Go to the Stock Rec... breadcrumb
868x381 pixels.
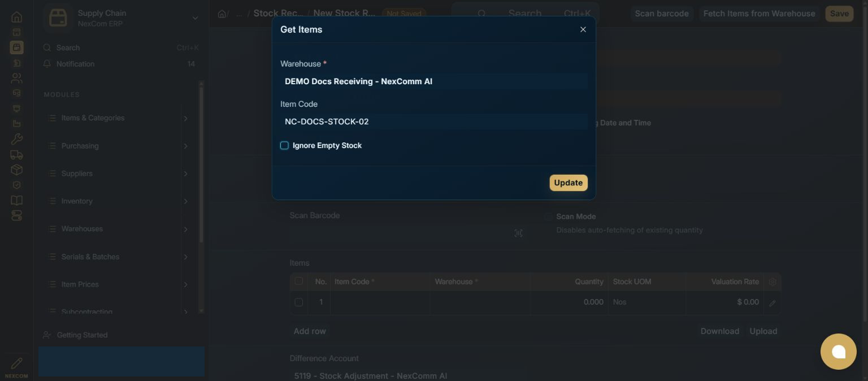pyautogui.click(x=278, y=13)
